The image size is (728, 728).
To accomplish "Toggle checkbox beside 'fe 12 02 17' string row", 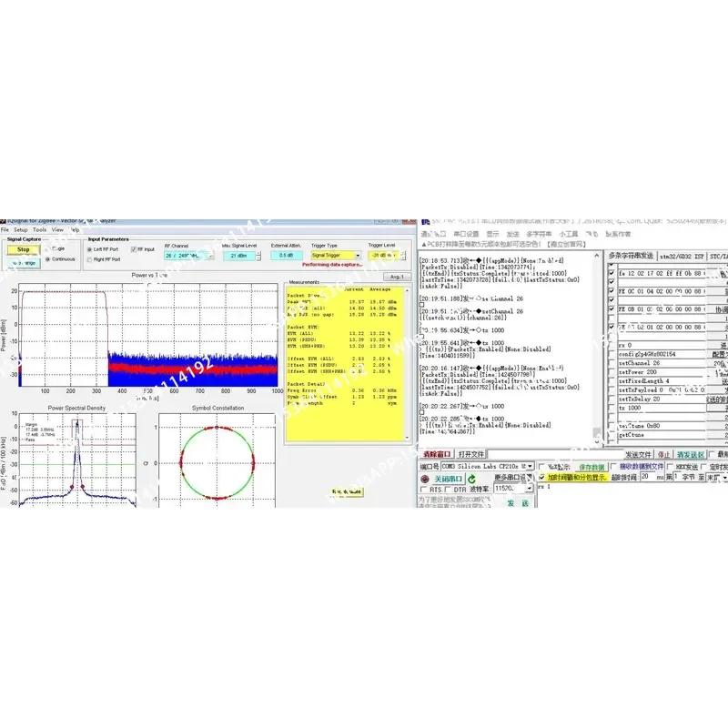I will (612, 274).
